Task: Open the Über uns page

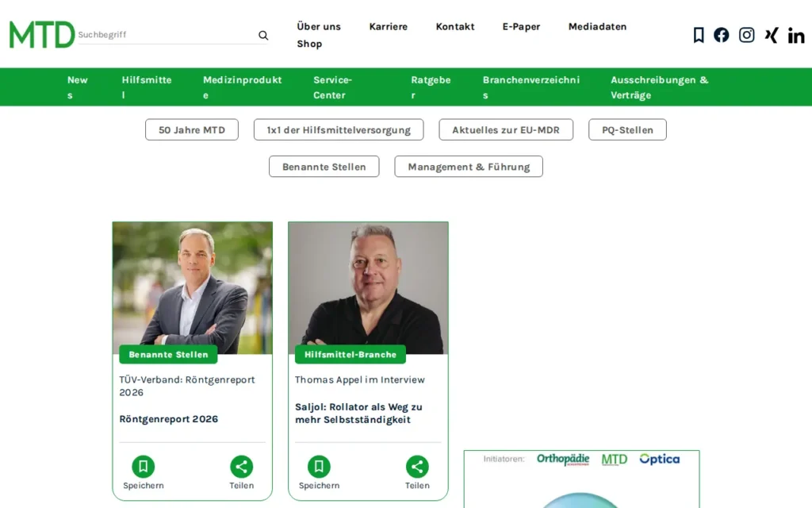Action: tap(319, 26)
